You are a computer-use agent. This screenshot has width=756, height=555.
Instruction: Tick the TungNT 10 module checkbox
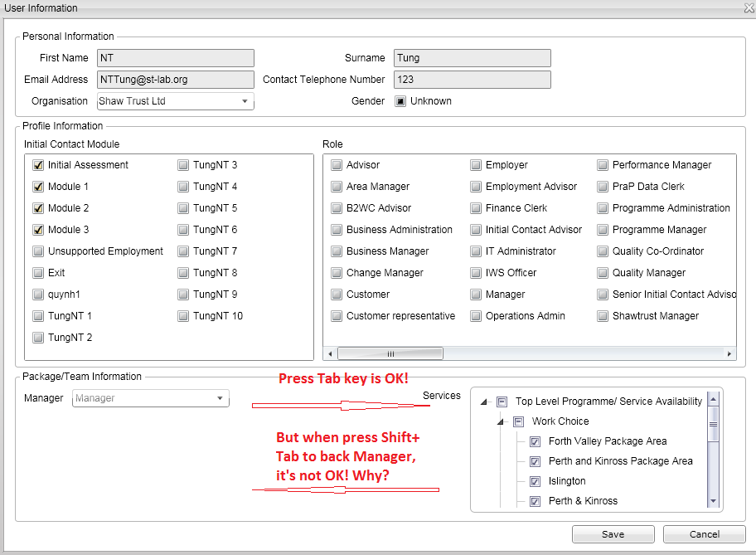183,316
